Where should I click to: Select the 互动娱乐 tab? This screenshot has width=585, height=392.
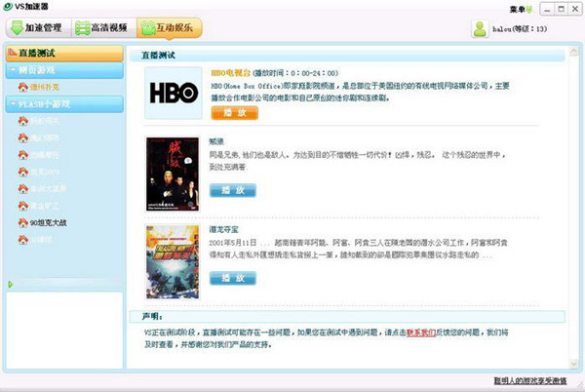click(x=170, y=28)
